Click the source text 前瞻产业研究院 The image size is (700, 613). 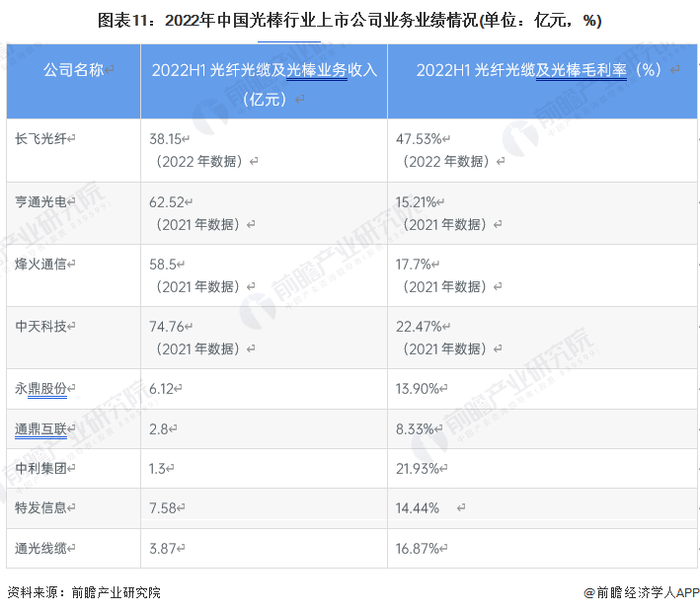click(116, 592)
